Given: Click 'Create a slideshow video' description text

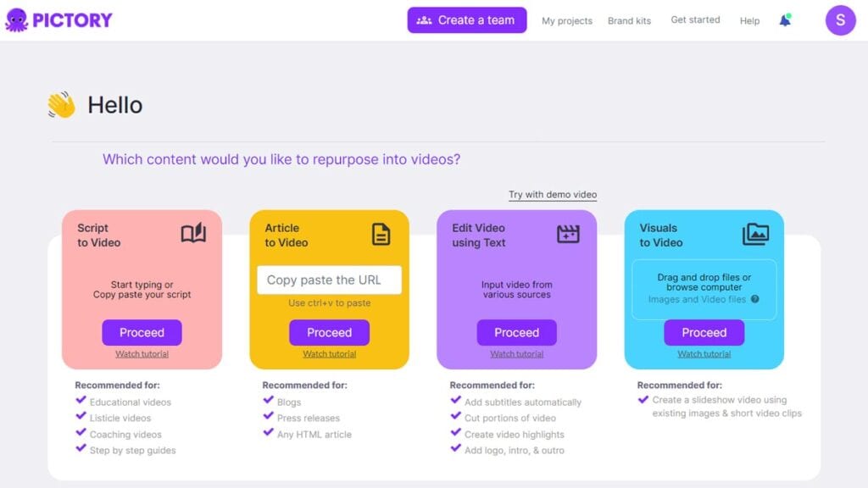Looking at the screenshot, I should pyautogui.click(x=726, y=407).
